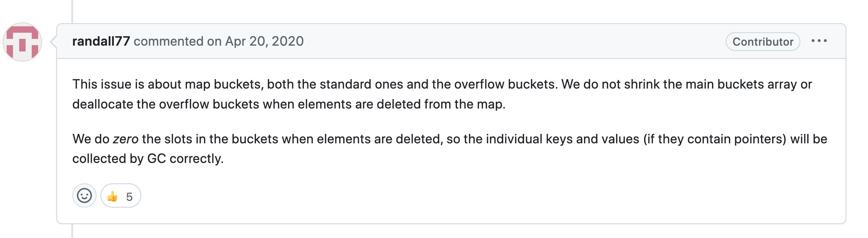Add a reaction with the smiley button
This screenshot has height=238, width=868.
point(84,195)
